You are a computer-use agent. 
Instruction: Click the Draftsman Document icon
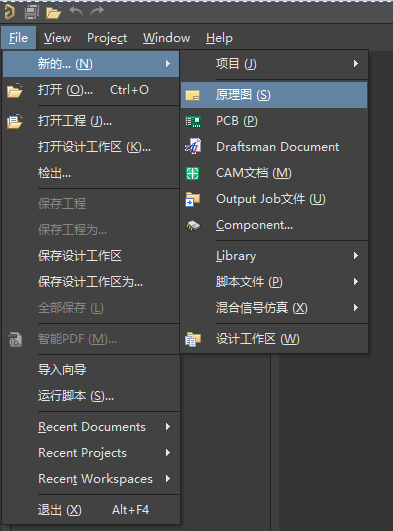point(193,146)
